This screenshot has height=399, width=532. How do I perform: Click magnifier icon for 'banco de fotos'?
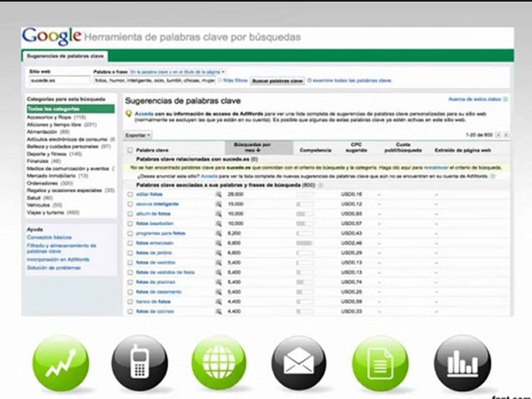click(218, 301)
